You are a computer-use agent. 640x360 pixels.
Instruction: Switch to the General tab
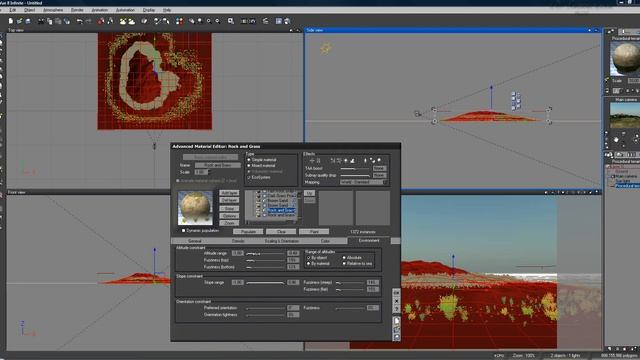point(194,241)
